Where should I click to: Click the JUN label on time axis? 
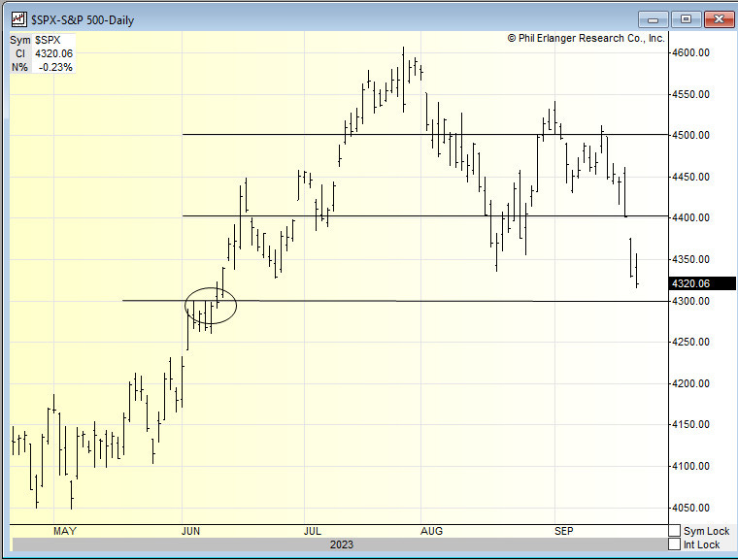[190, 531]
